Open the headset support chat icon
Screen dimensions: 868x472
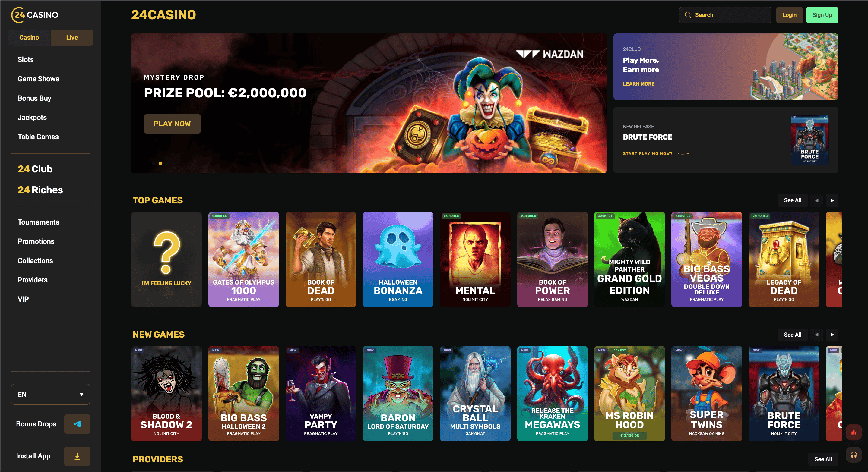pos(854,455)
